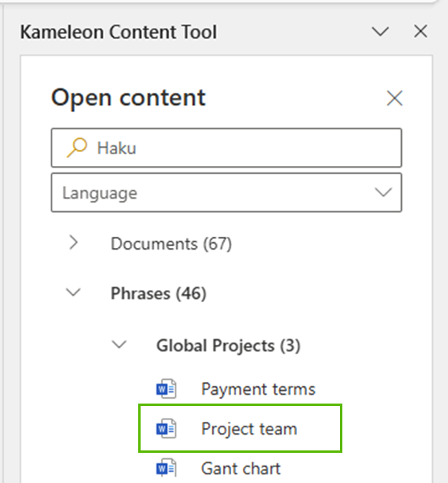Click Word icon beside Project team
This screenshot has width=448, height=483.
pyautogui.click(x=166, y=428)
